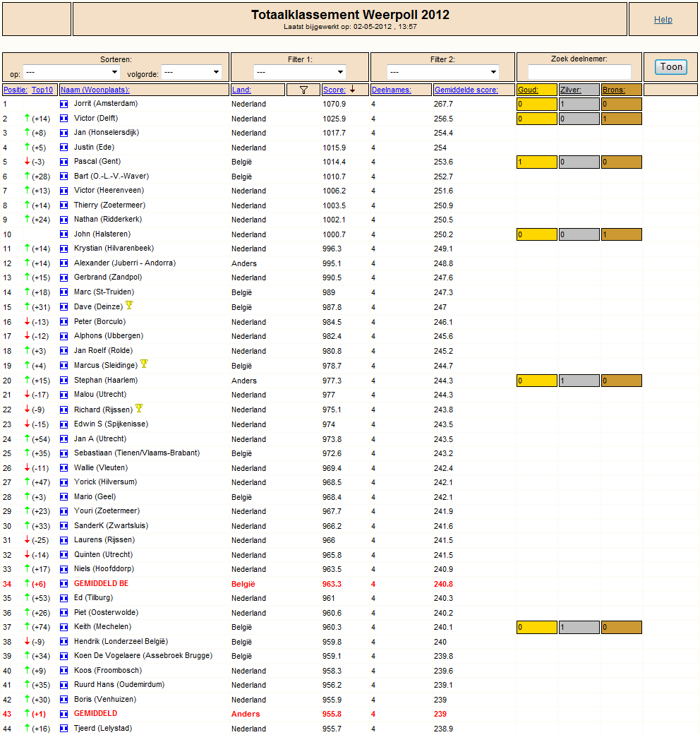Click trophy icon next to Dave (Deinze)
The height and width of the screenshot is (735, 700).
(x=129, y=305)
